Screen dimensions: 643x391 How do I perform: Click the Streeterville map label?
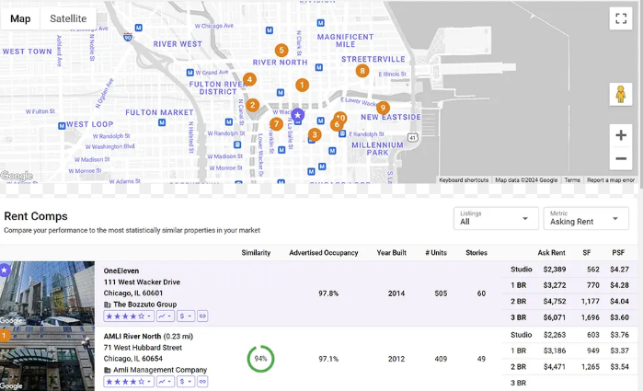373,59
